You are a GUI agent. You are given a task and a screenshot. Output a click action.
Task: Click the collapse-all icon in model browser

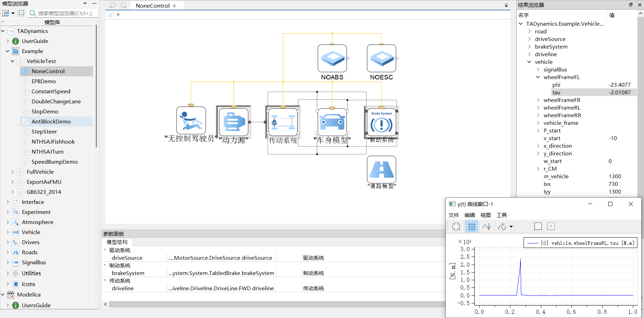click(x=21, y=13)
